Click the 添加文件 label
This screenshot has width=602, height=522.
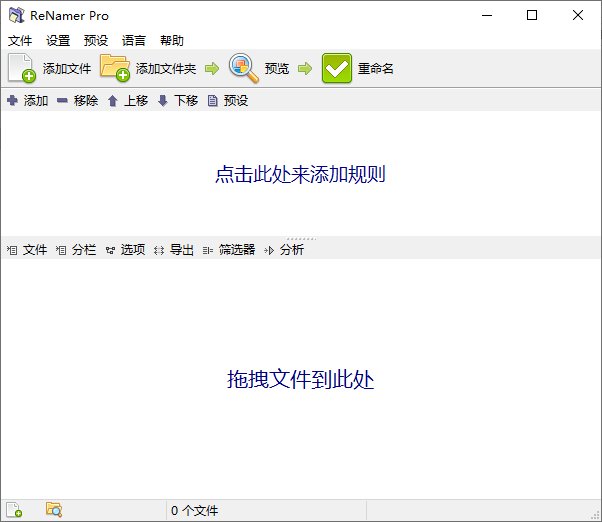pos(67,69)
